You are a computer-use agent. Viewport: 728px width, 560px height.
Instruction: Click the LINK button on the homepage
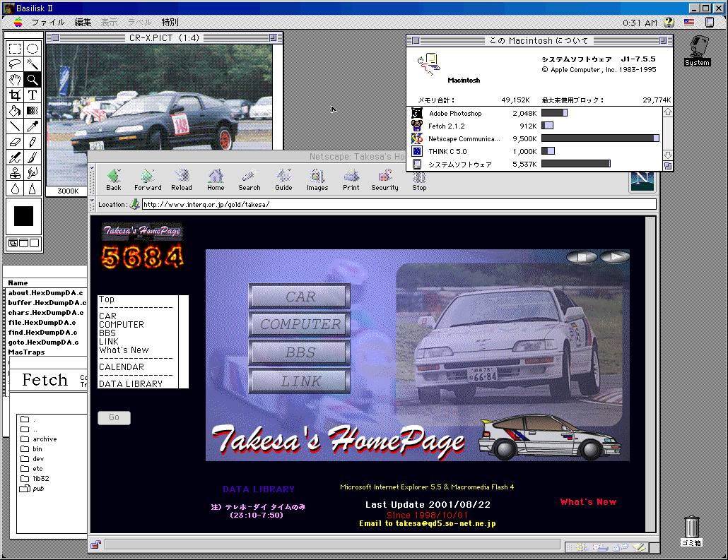(300, 381)
